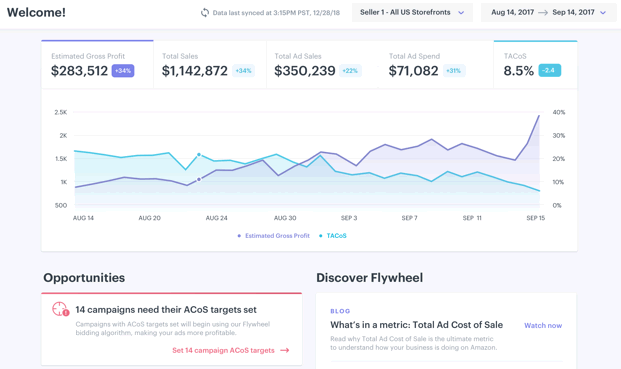The image size is (621, 369).
Task: Click the $283,512 gross profit value
Action: tap(79, 71)
